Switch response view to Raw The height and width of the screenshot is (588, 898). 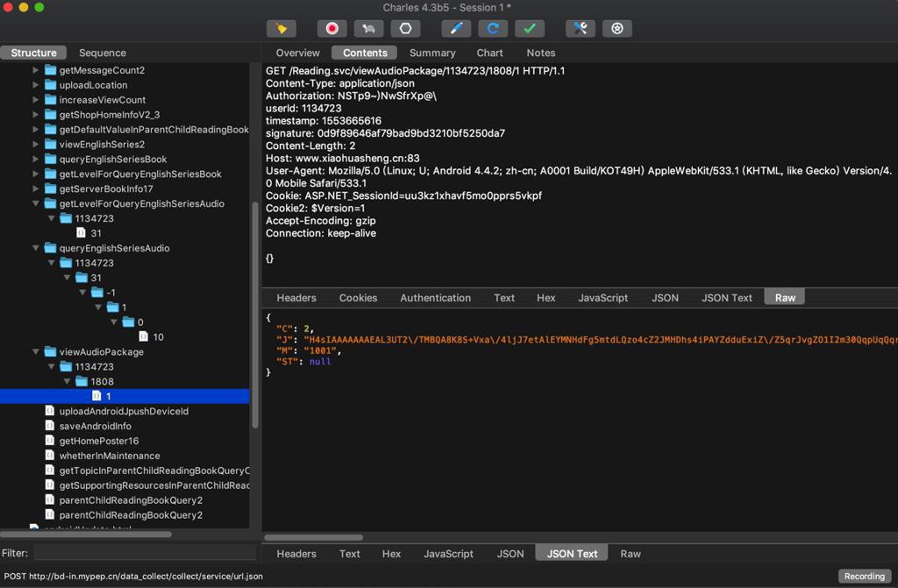coord(631,554)
